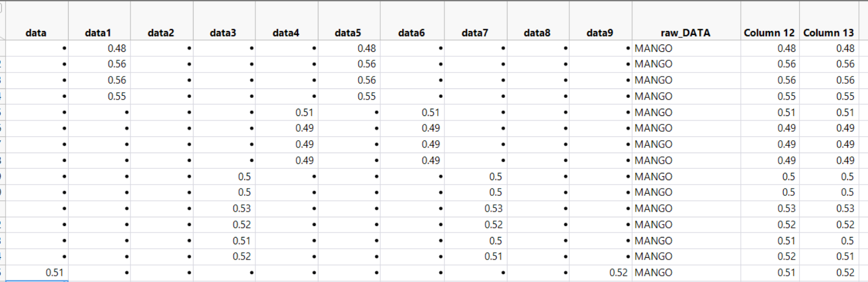Viewport: 868px width, 282px height.
Task: Click the data3 column header
Action: (223, 33)
